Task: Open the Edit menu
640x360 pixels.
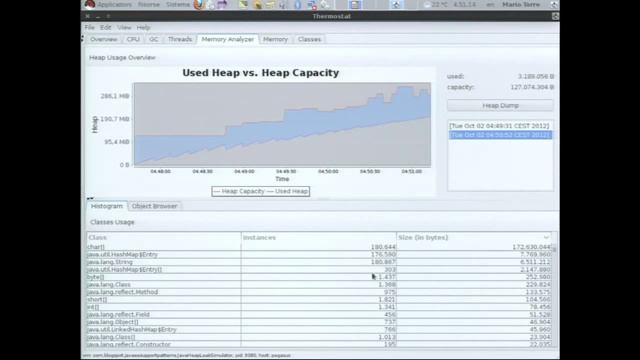Action: point(106,27)
